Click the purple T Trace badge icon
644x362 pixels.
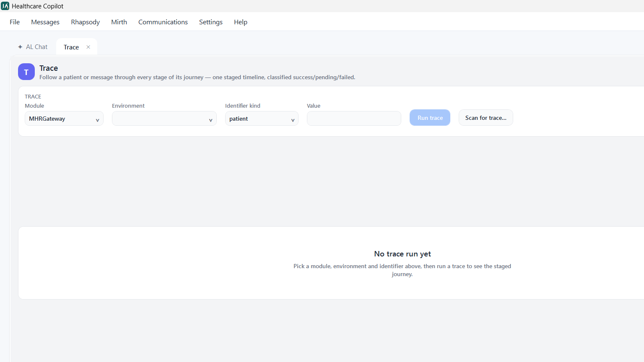26,72
